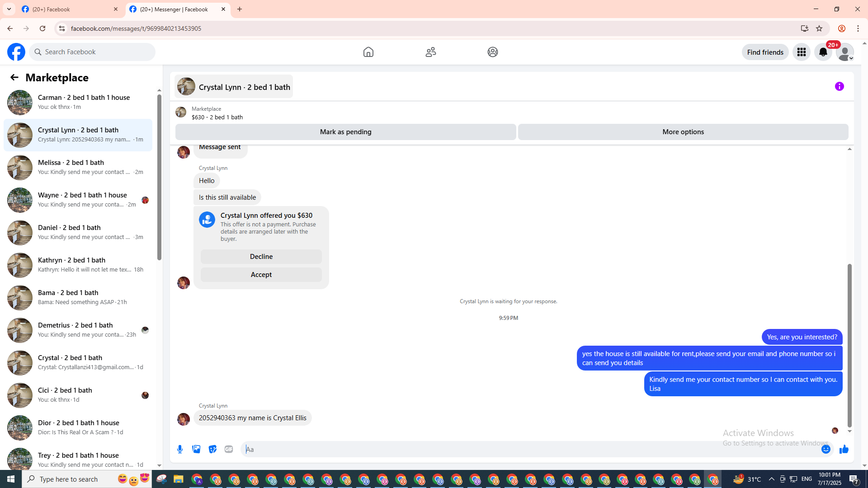Reload the page
This screenshot has width=868, height=488.
point(42,28)
